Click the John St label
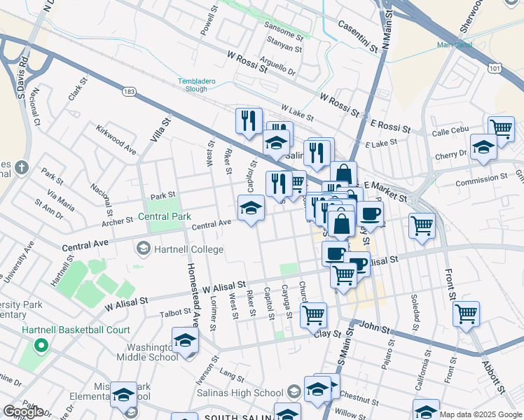 [375, 327]
